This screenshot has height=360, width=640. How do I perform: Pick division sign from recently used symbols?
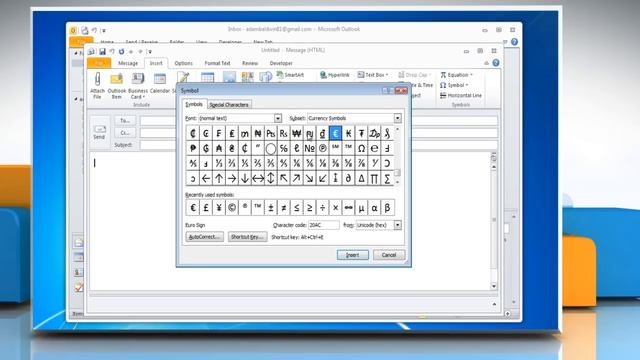tap(322, 208)
